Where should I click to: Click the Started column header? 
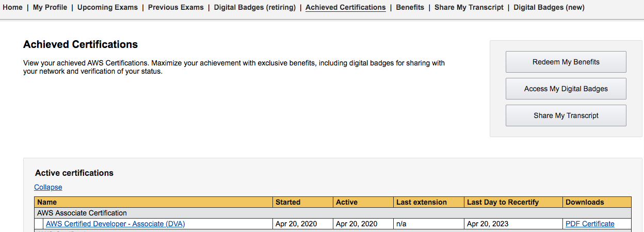pos(303,202)
